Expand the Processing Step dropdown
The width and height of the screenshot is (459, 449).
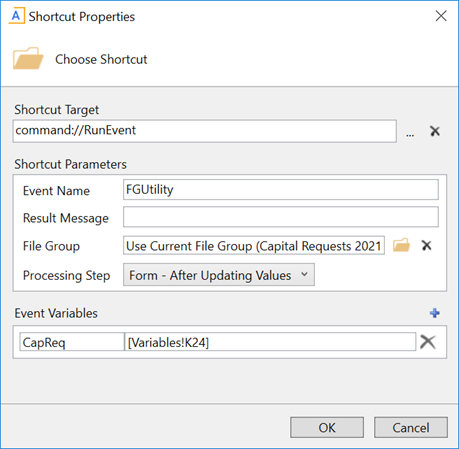tap(219, 275)
